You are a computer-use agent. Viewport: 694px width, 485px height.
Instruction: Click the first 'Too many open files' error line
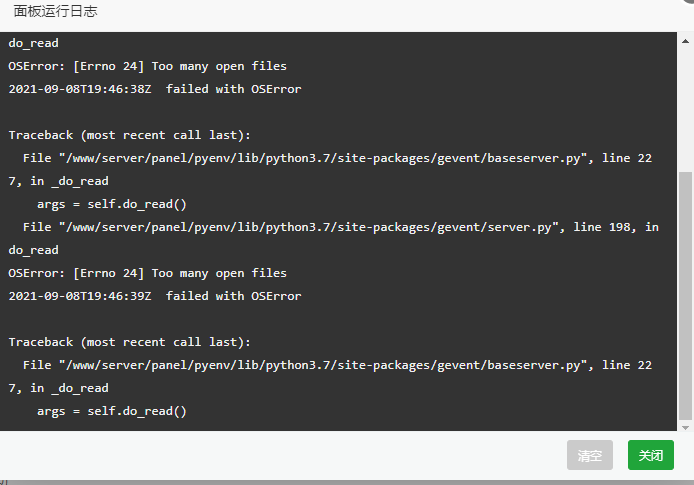pyautogui.click(x=147, y=66)
